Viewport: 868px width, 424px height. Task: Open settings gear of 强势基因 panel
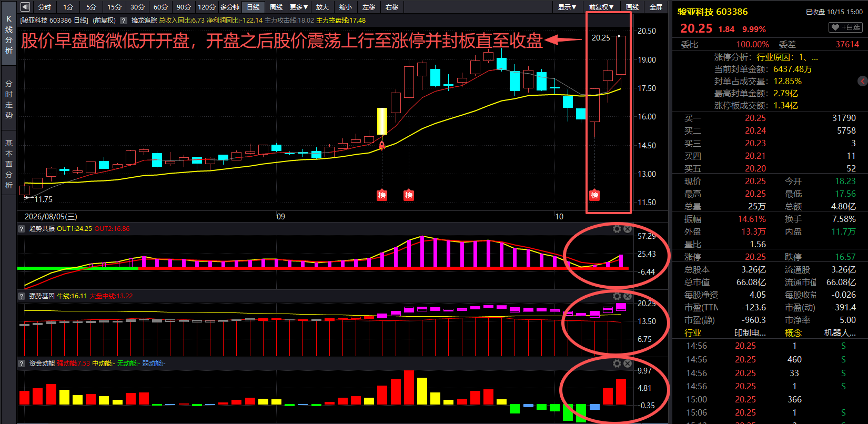(617, 296)
